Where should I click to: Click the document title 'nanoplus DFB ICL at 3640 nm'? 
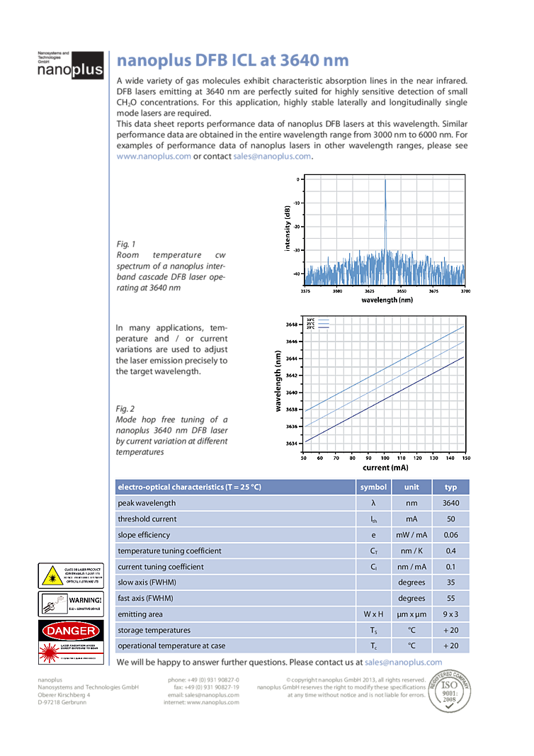click(232, 61)
